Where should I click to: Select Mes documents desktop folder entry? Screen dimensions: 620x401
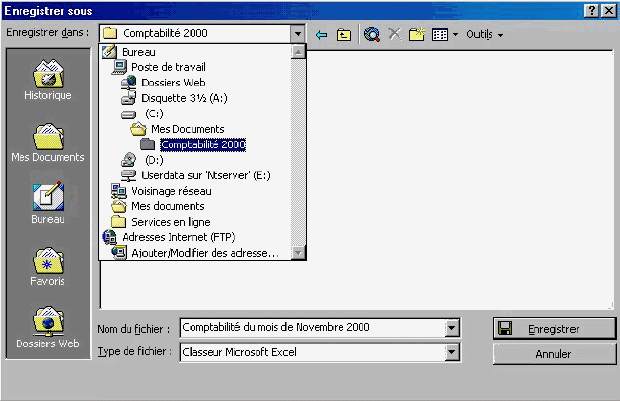point(158,206)
